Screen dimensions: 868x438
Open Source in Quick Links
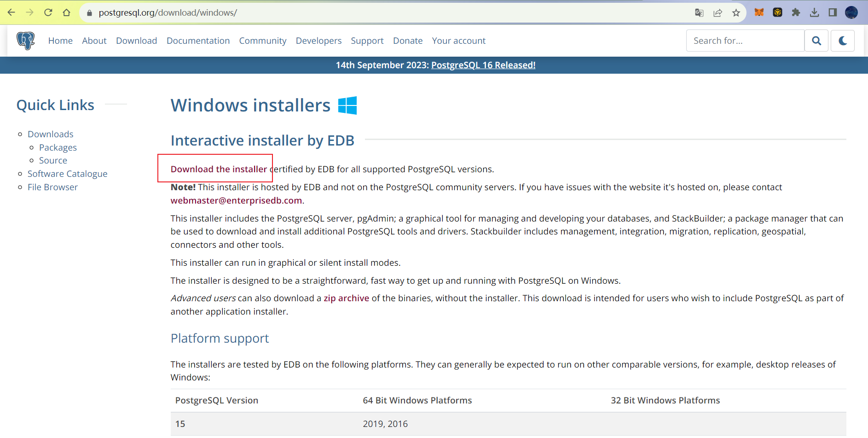tap(53, 160)
